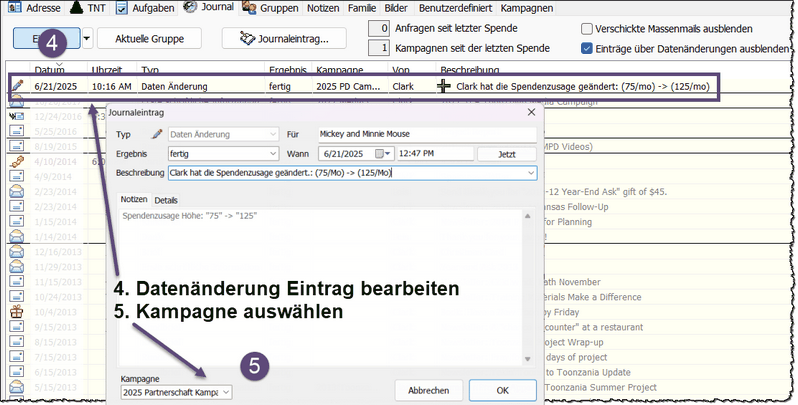
Task: Click the pencil icon of the 6/21/2025 row
Action: [17, 86]
